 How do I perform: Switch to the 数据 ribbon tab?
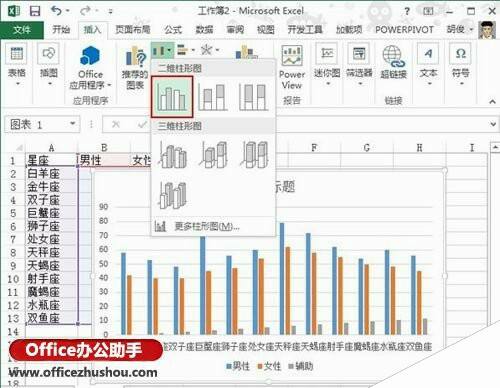(204, 30)
